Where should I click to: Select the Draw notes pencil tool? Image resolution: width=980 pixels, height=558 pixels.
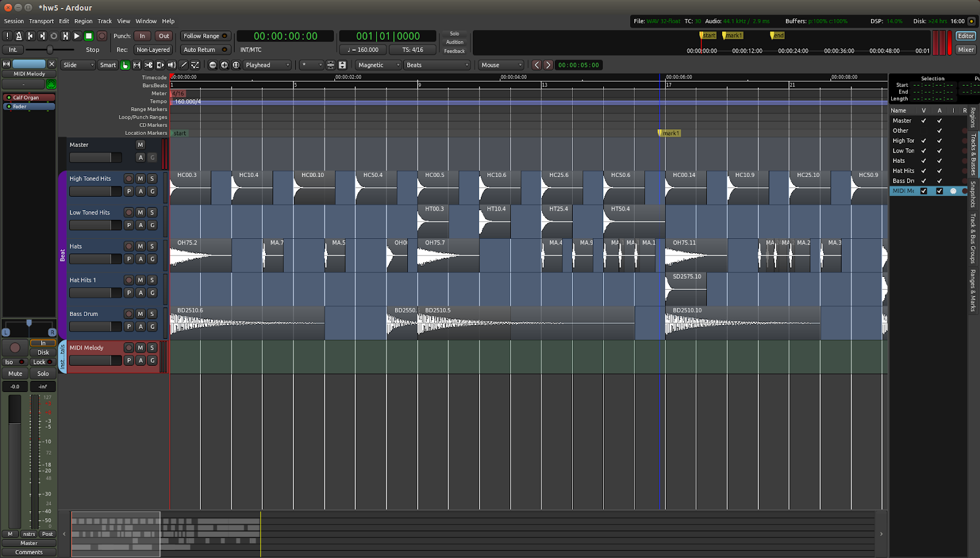click(184, 65)
